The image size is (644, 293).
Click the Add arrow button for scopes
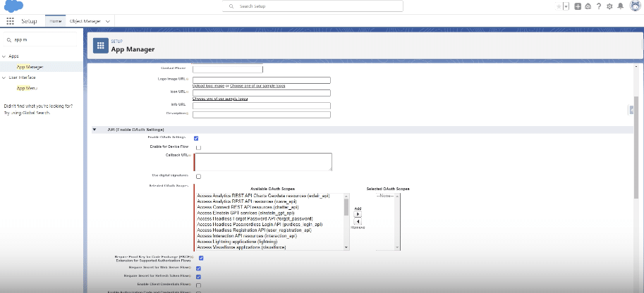click(x=358, y=214)
